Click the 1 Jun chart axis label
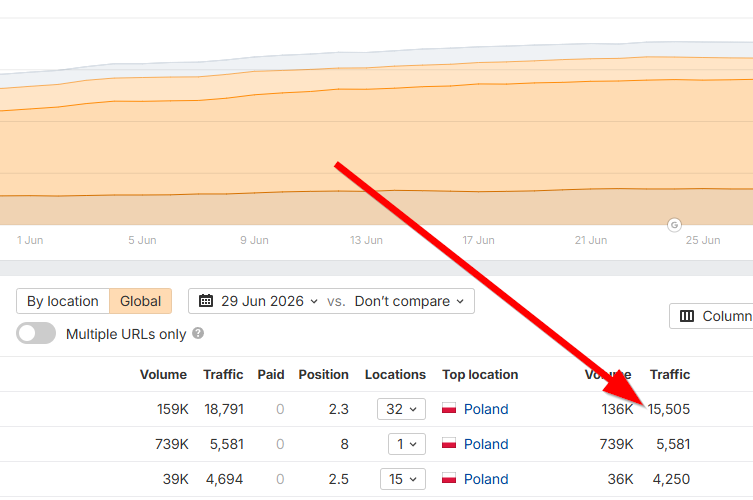 pyautogui.click(x=30, y=240)
